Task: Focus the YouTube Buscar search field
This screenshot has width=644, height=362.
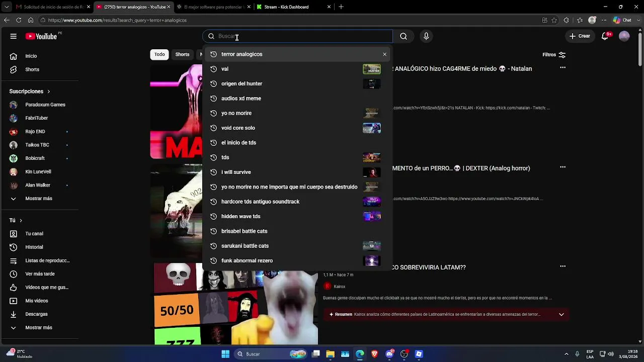Action: click(297, 36)
